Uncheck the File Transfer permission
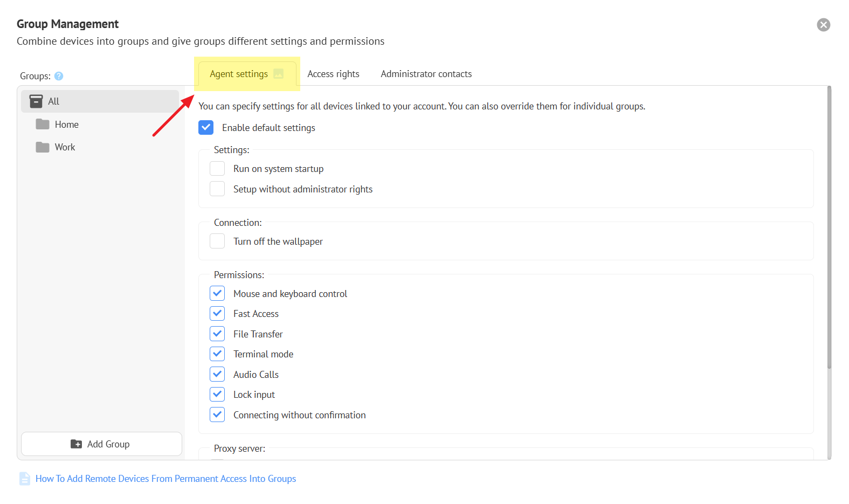This screenshot has width=849, height=504. pos(217,334)
